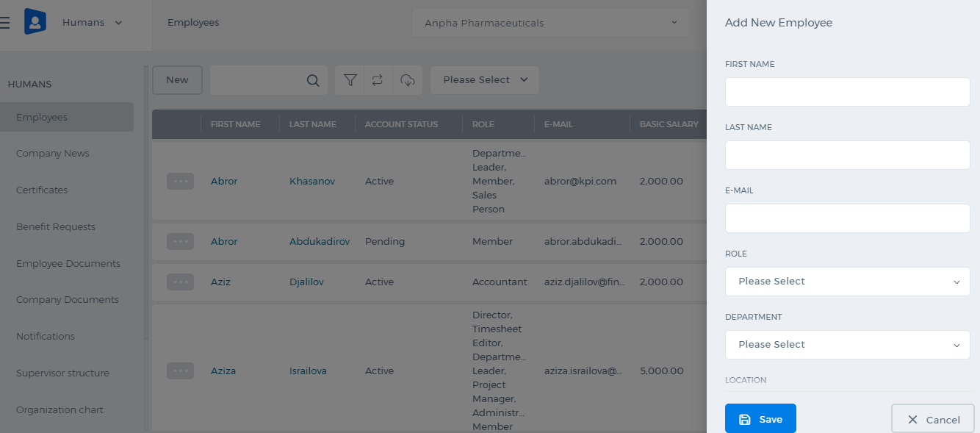Open the Israilova last name link
The image size is (980, 433).
tap(308, 371)
